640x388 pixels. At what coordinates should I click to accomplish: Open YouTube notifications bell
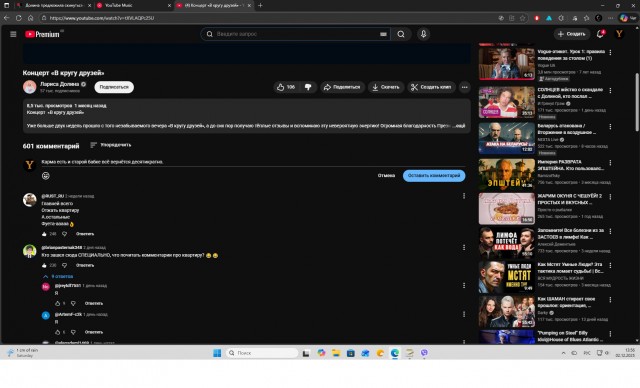tap(600, 34)
